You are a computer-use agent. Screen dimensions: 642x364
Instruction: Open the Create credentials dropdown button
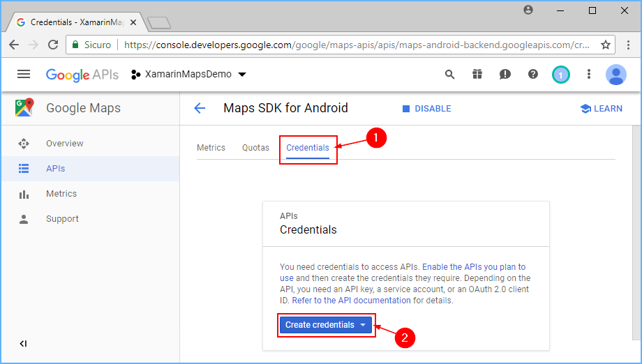(x=326, y=325)
